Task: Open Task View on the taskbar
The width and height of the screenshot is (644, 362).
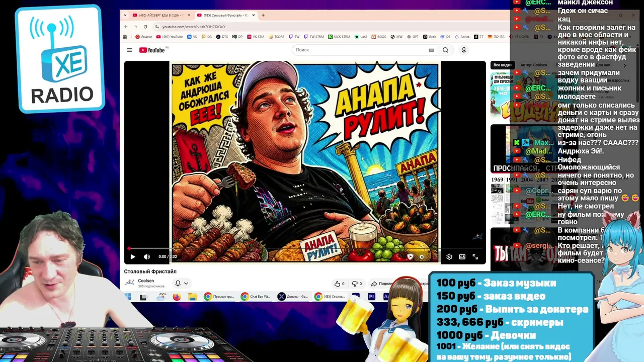Action: (143, 297)
